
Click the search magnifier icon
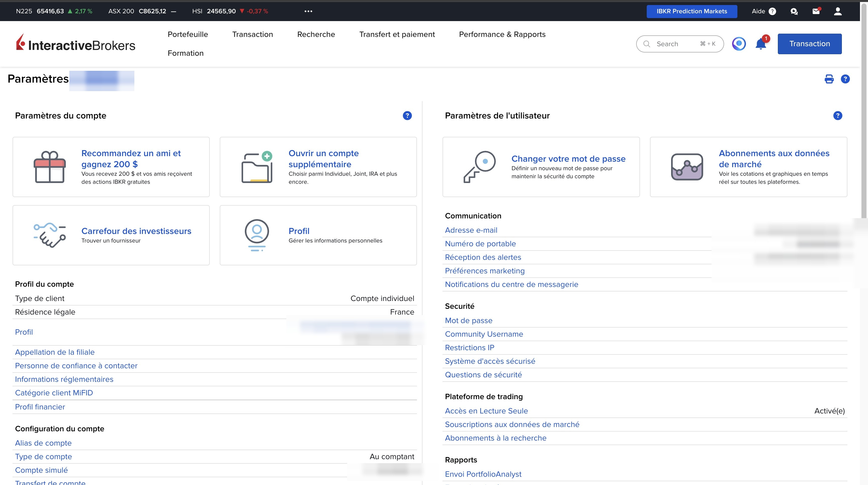[647, 44]
